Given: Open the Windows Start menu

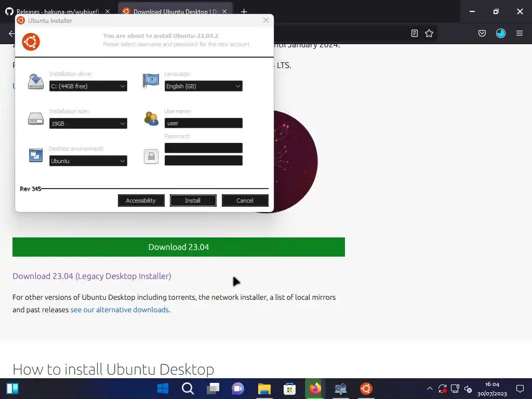Looking at the screenshot, I should point(163,389).
